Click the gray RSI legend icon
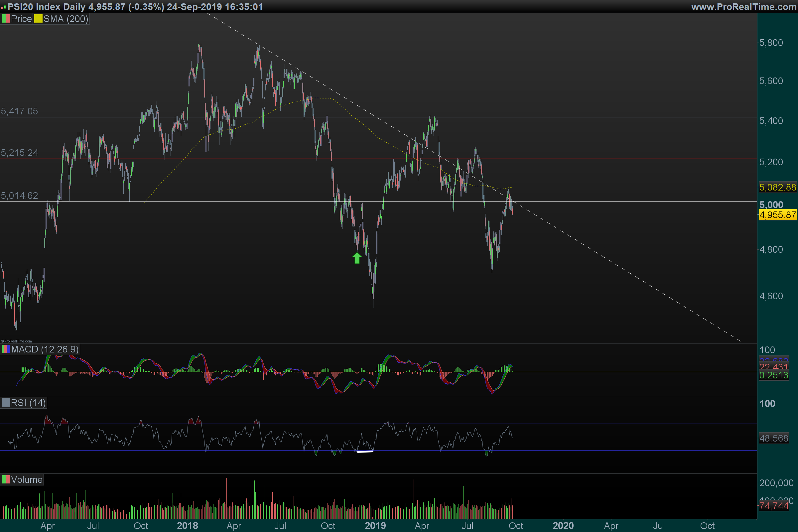 pos(5,403)
